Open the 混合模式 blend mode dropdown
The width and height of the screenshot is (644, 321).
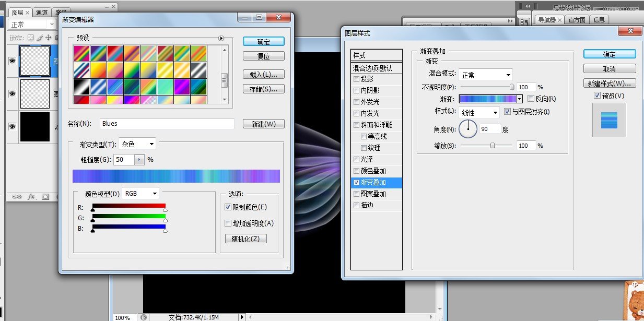(x=485, y=74)
